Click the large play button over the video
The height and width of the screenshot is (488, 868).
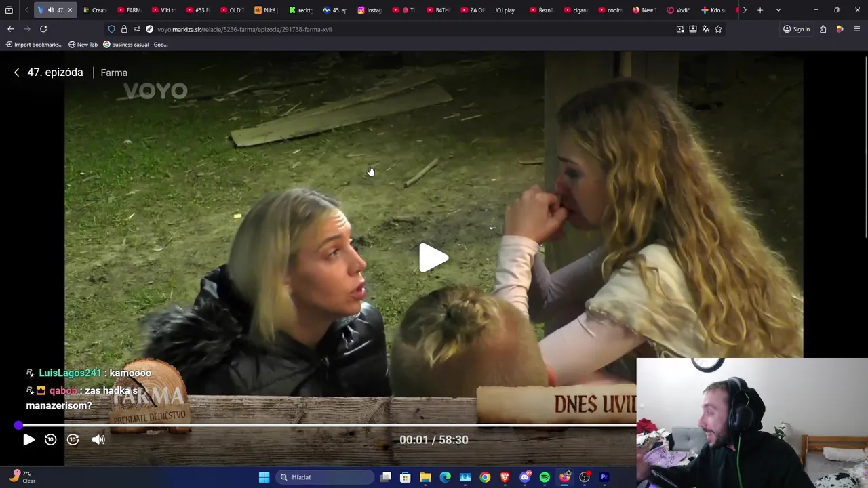[x=433, y=258]
